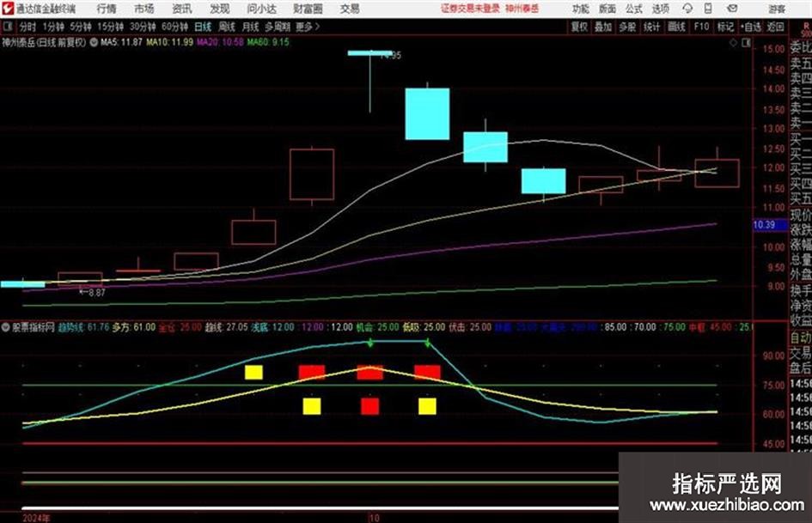812x523 pixels.
Task: Click the 多股 multi-stock button
Action: (x=627, y=27)
